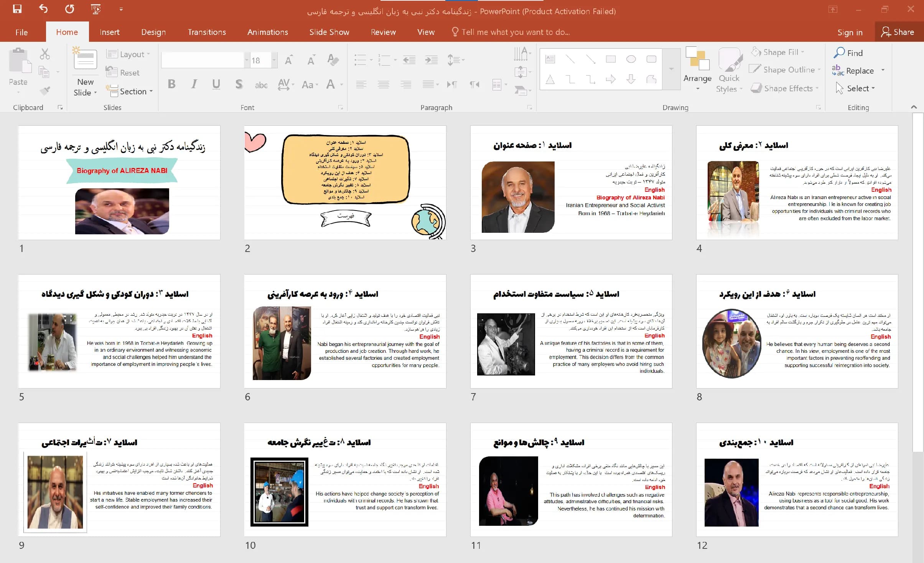Viewport: 924px width, 563px height.
Task: Click the Cut scissors icon
Action: [x=45, y=54]
